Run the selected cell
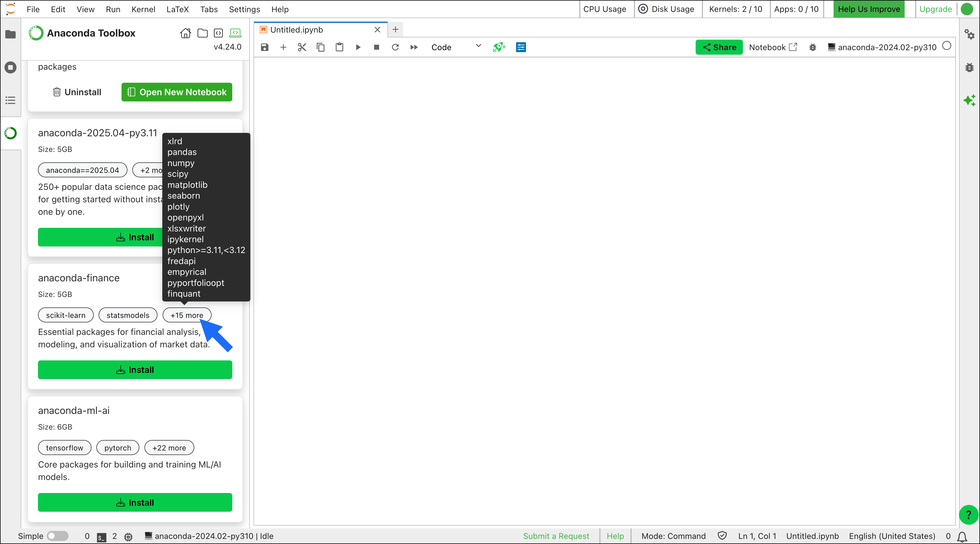The image size is (980, 544). [358, 47]
